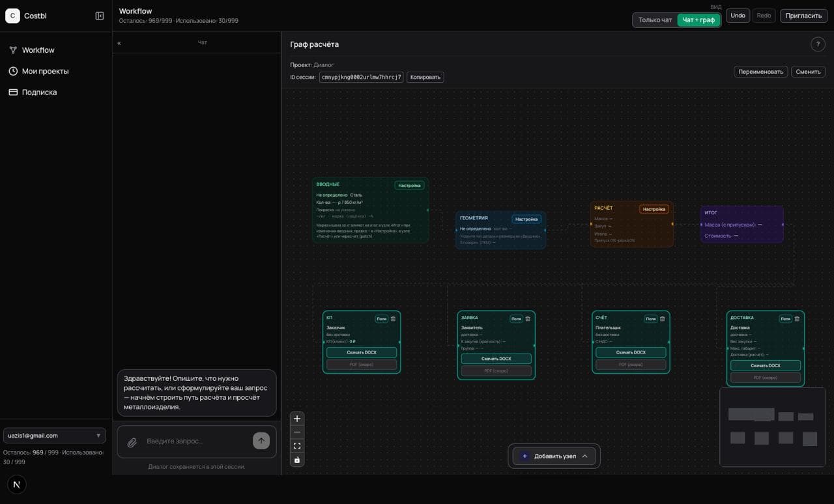Click the graph minimap thumbnail
The image size is (834, 504).
click(x=772, y=427)
